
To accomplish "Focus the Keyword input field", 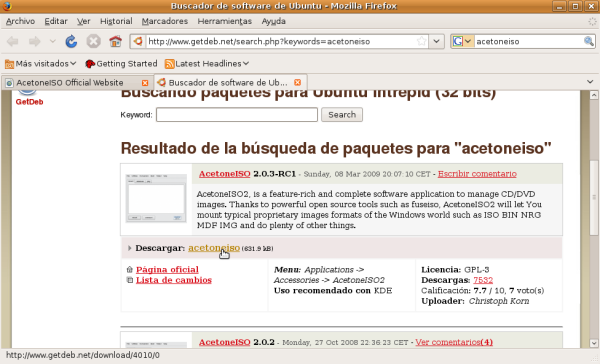I will 237,114.
